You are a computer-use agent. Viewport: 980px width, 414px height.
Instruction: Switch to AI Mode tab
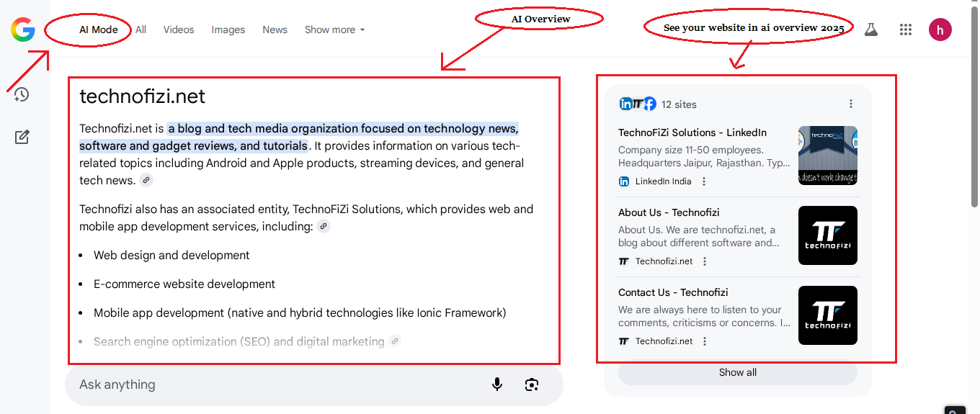99,30
